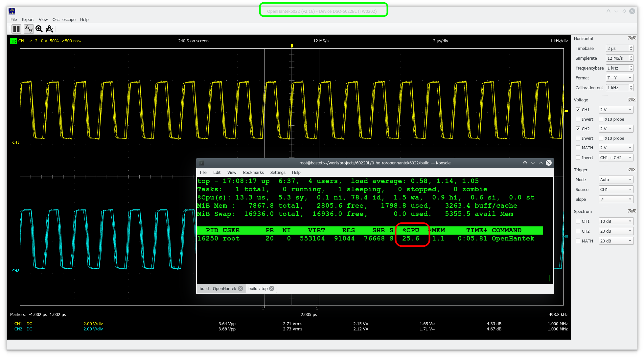Open the View menu in OpenHantek
The width and height of the screenshot is (644, 357).
click(43, 19)
